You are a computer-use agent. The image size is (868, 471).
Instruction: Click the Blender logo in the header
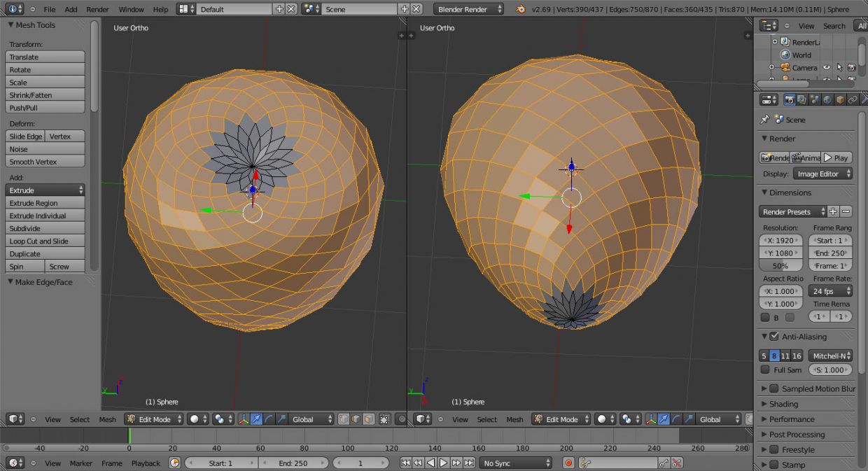(x=520, y=9)
